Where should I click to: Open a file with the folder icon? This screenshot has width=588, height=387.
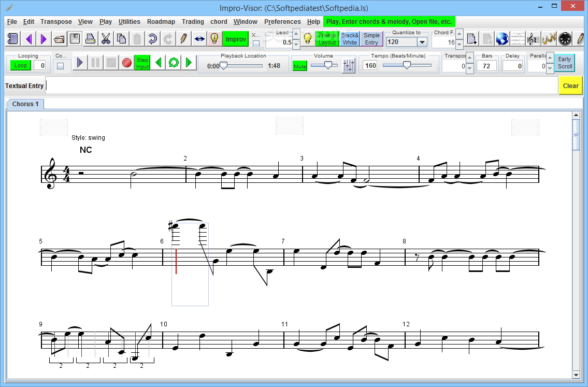coord(59,39)
